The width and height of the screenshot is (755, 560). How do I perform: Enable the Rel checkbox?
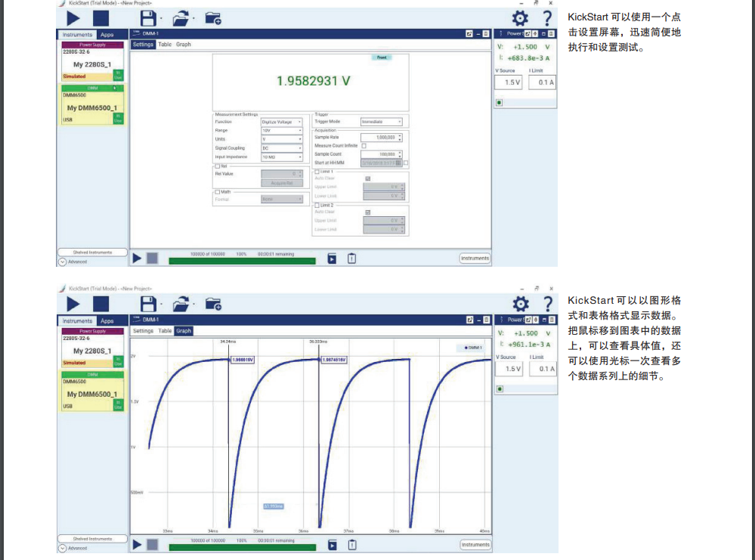pyautogui.click(x=217, y=166)
